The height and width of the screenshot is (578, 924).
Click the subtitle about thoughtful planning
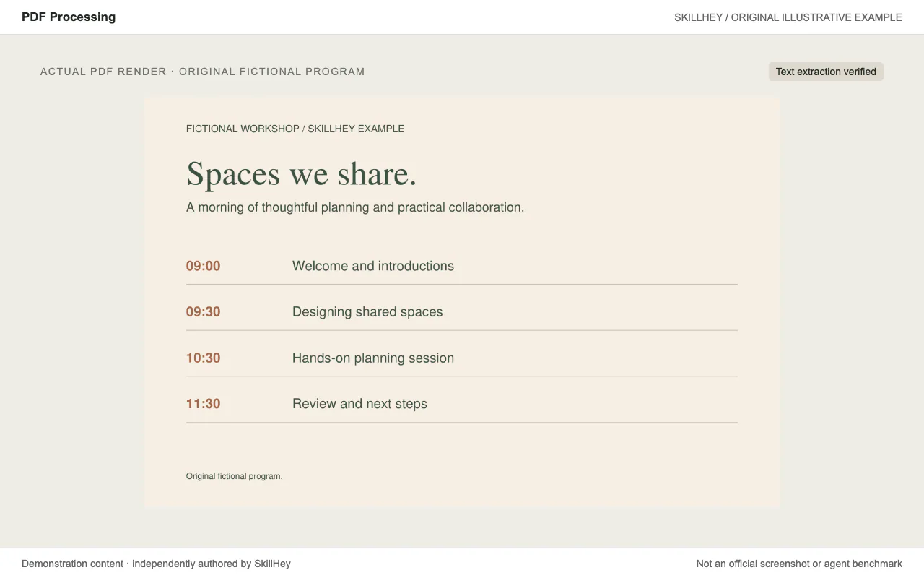coord(355,207)
